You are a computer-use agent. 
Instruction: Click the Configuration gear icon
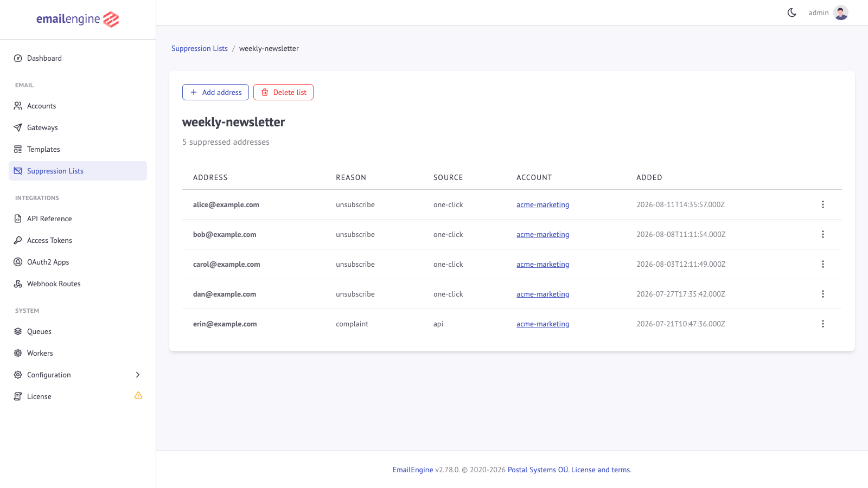pos(18,375)
